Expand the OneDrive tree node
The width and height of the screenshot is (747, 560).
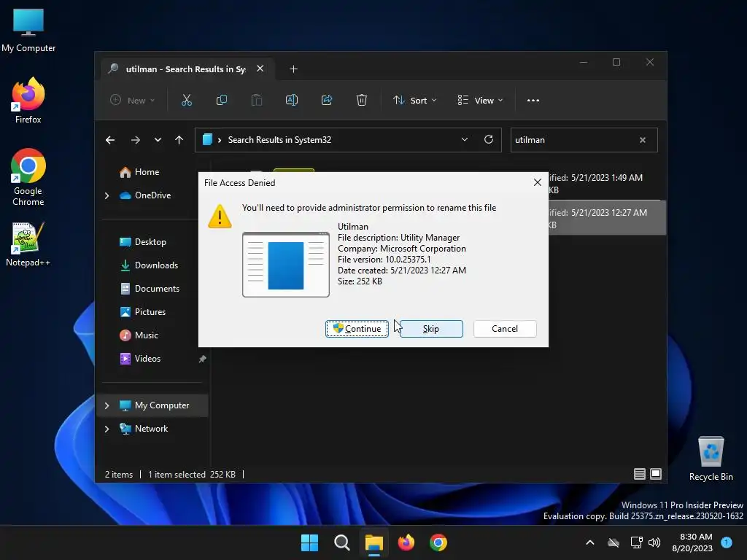[107, 195]
